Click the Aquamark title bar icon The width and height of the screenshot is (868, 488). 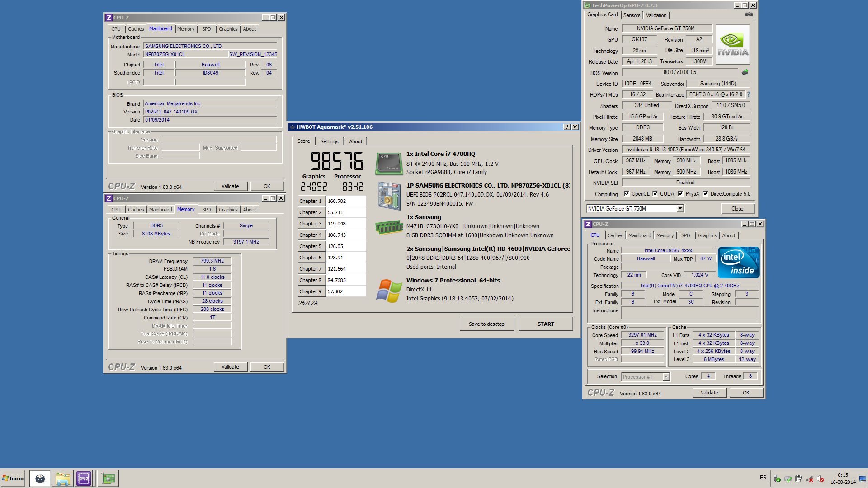[292, 127]
